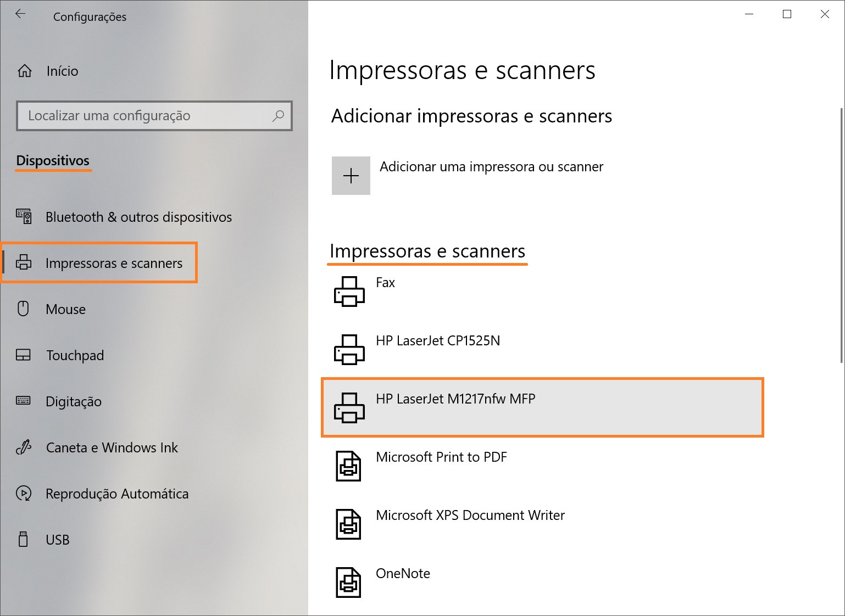
Task: Open Caneta e Windows Ink page
Action: pyautogui.click(x=112, y=447)
